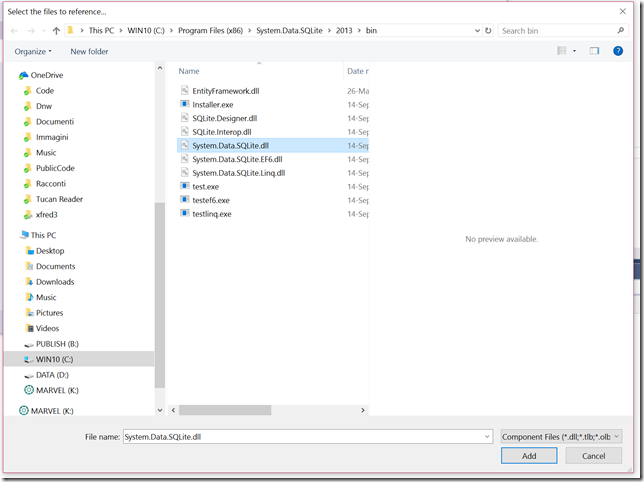Open the Organize dropdown menu

click(33, 51)
